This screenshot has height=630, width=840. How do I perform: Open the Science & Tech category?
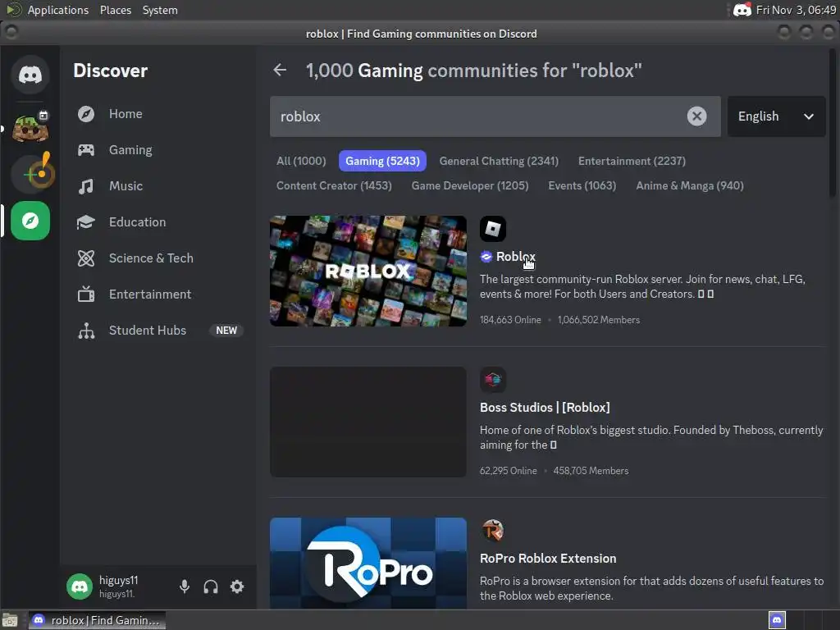158,258
